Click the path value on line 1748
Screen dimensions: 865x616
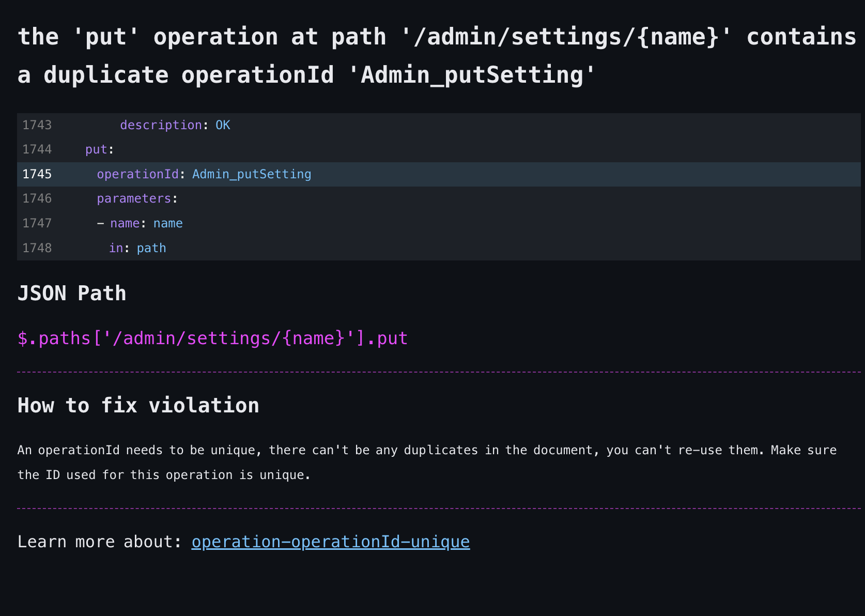151,248
